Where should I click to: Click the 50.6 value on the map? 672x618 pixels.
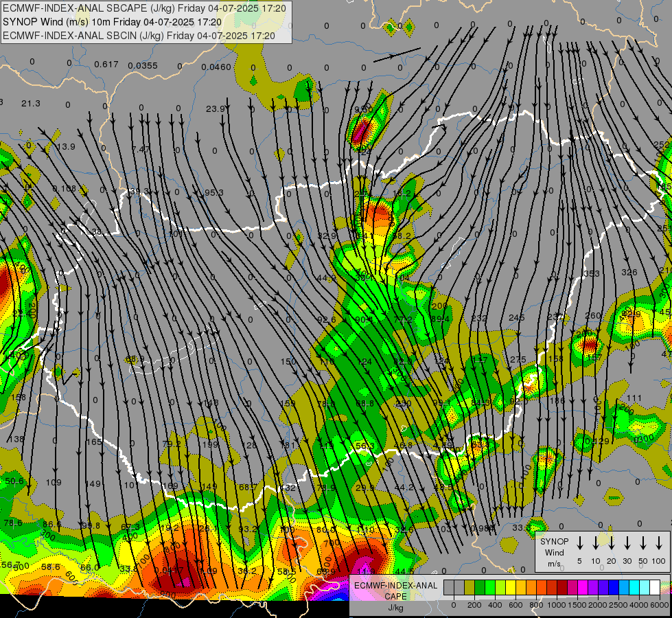pos(14,481)
